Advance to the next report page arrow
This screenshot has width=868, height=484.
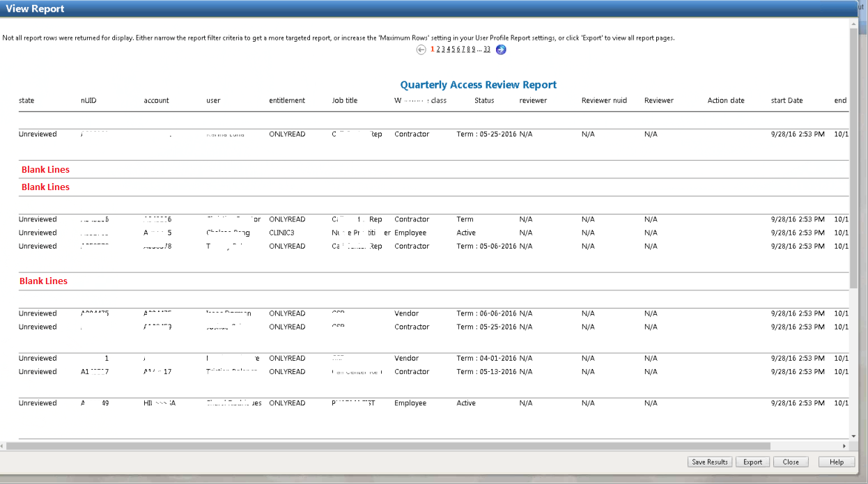[x=501, y=49]
